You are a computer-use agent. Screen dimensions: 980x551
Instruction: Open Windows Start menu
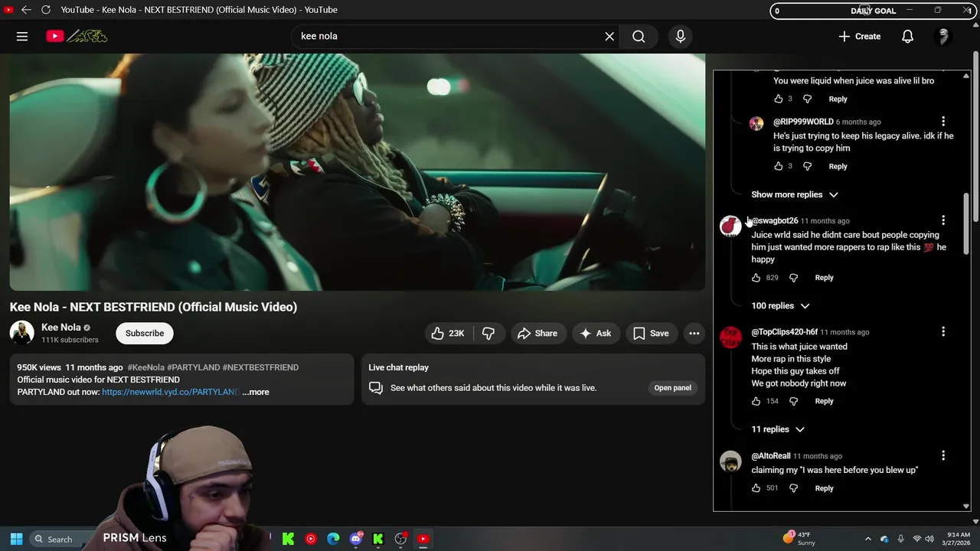coord(16,539)
